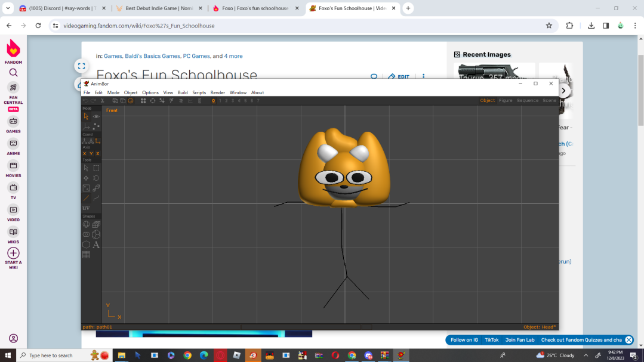Viewport: 644px width, 362px height.
Task: Add a Sphere shape
Action: tap(87, 224)
